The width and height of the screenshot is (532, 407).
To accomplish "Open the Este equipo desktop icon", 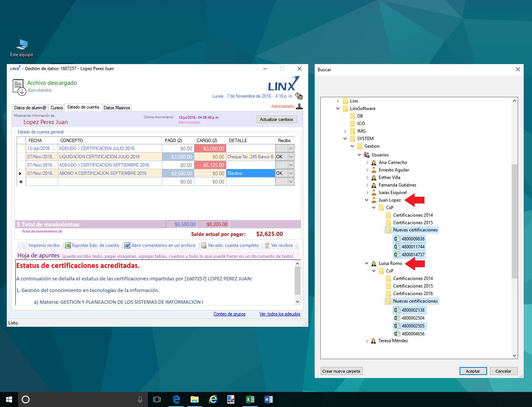I will 22,48.
